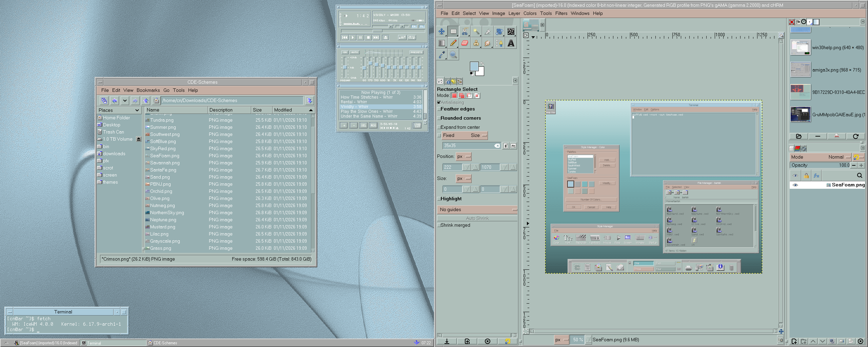Select the Color Picker eyedropper tool

tap(441, 55)
